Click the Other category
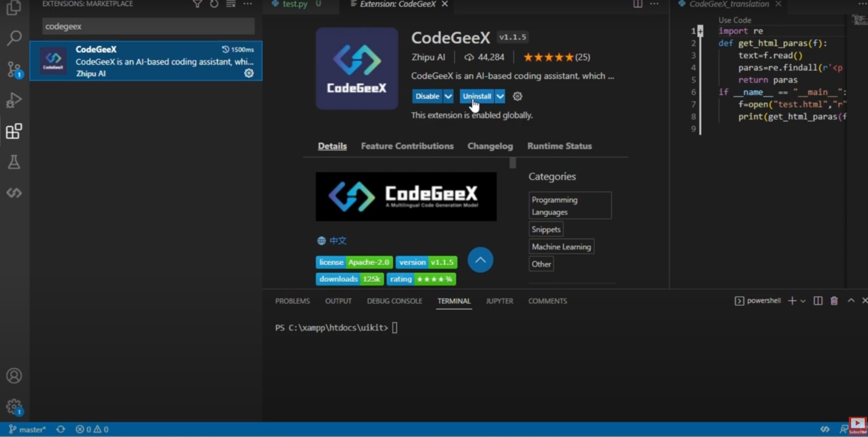The width and height of the screenshot is (868, 437). pos(541,264)
